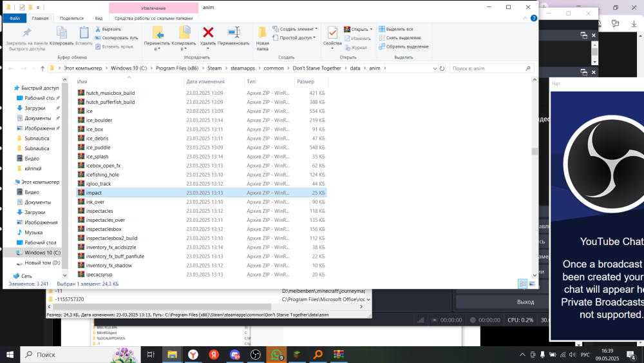Click Выделить все (Select all)

tap(396, 29)
